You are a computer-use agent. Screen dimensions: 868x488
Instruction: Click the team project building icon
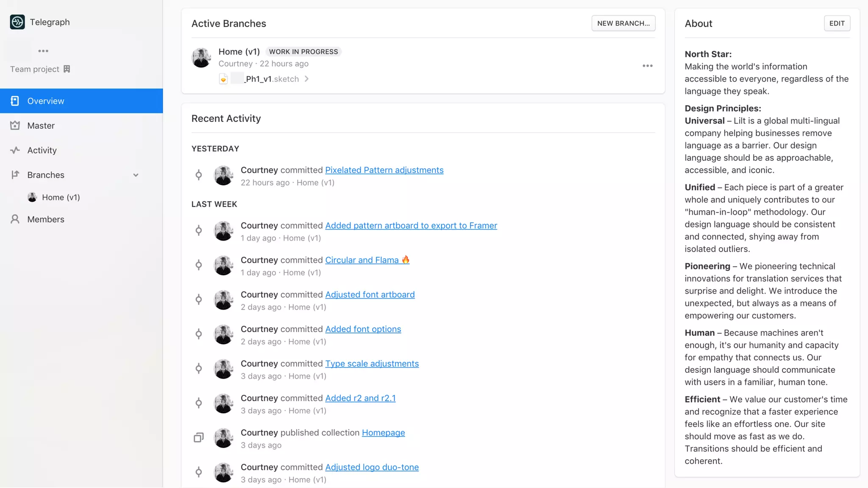coord(67,69)
